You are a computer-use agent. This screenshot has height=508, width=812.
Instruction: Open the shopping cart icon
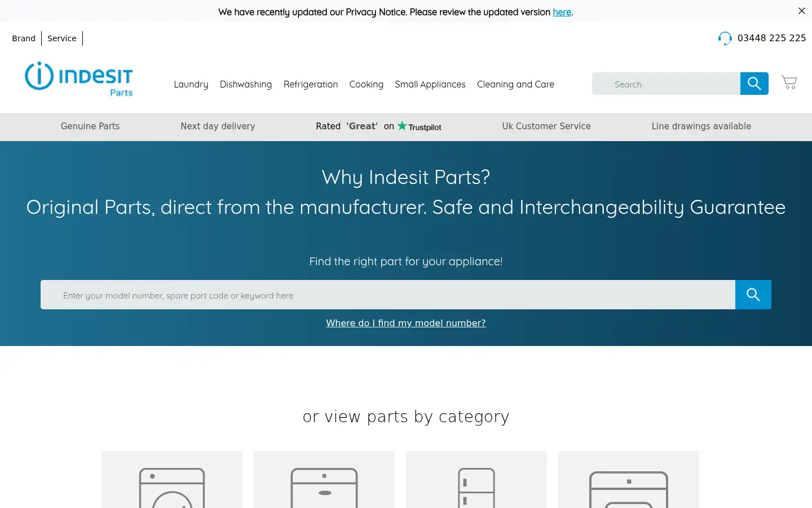coord(789,82)
